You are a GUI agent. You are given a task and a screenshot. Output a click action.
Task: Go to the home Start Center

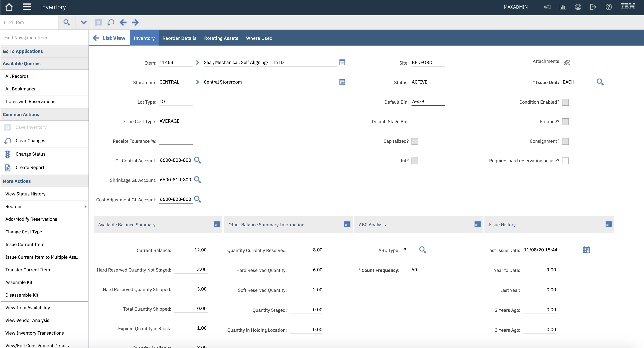9,7
